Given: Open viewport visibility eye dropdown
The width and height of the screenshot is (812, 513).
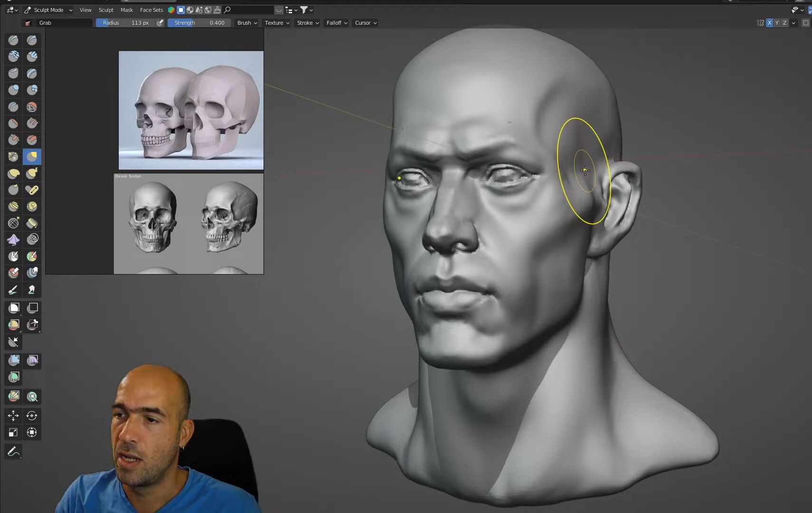Looking at the screenshot, I should pos(797,10).
